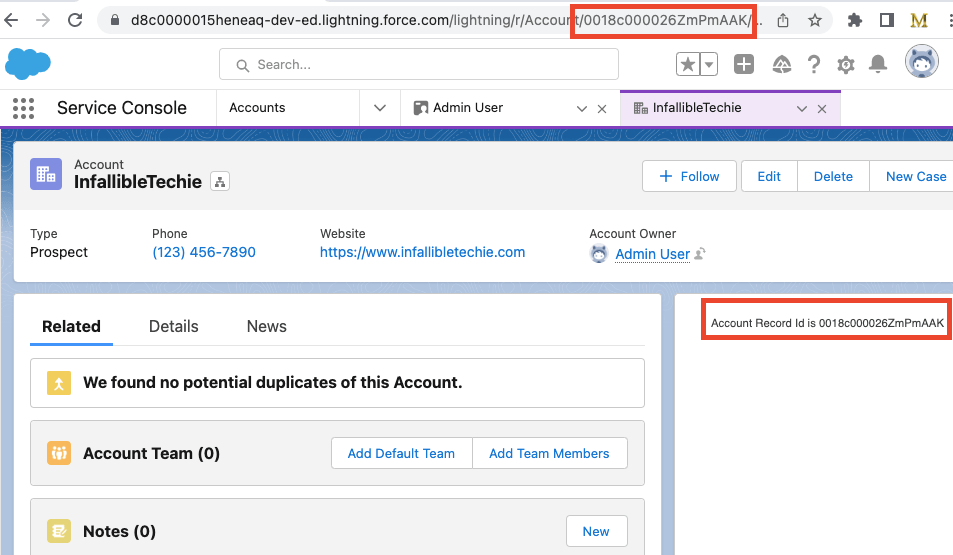Switch to the Details tab
This screenshot has height=555, width=953.
[174, 326]
